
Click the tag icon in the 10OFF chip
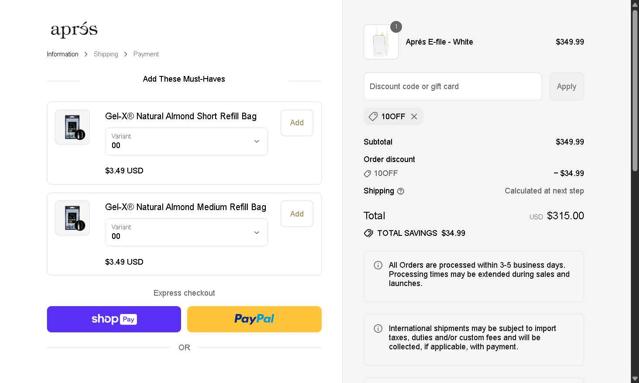[373, 117]
